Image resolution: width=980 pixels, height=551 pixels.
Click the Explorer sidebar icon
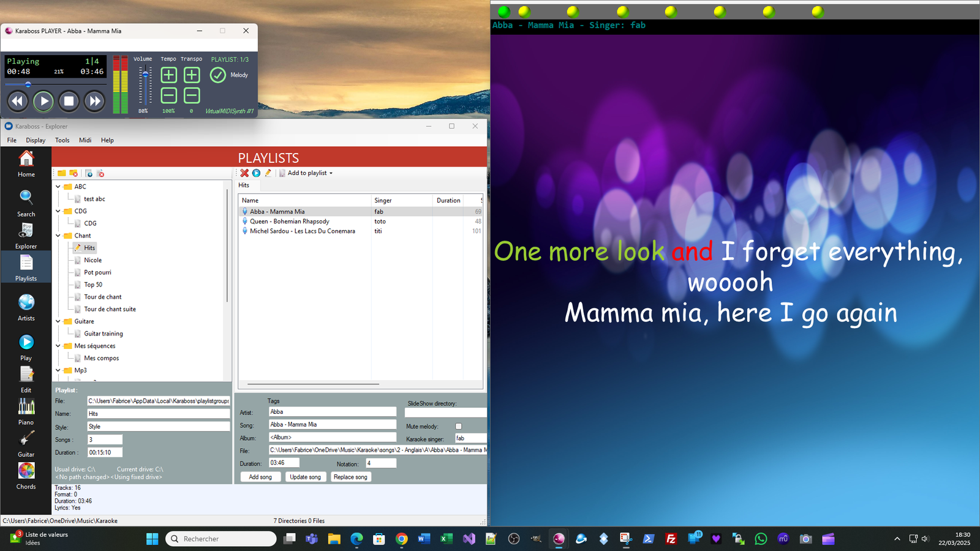click(26, 235)
